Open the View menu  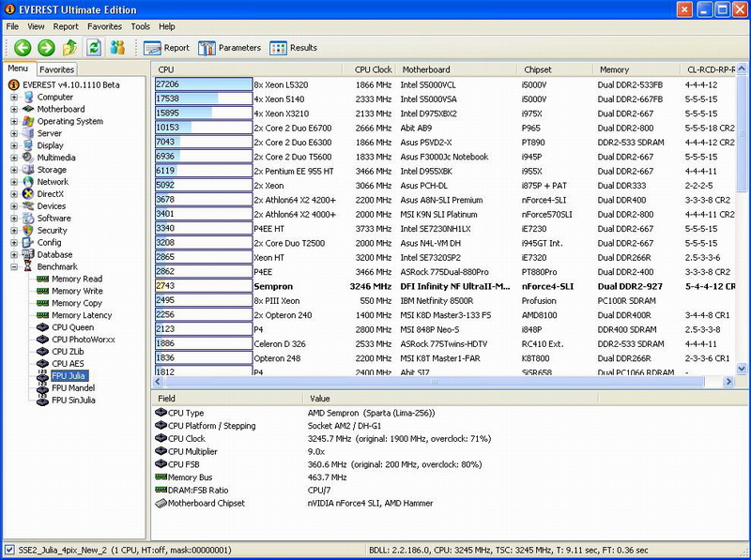36,26
